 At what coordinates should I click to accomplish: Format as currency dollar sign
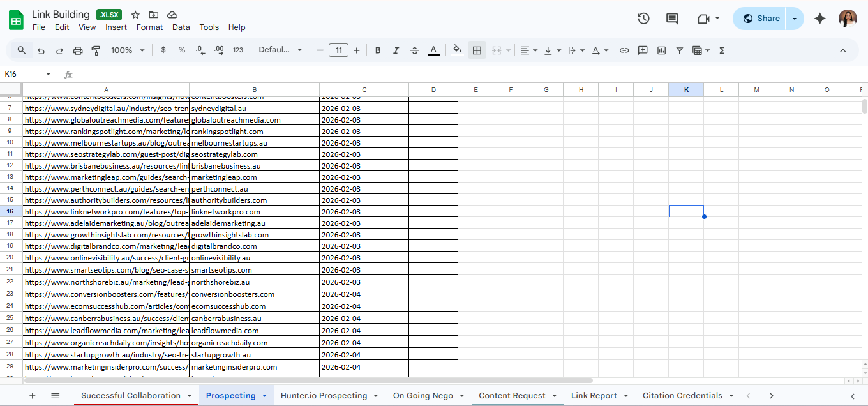click(163, 50)
